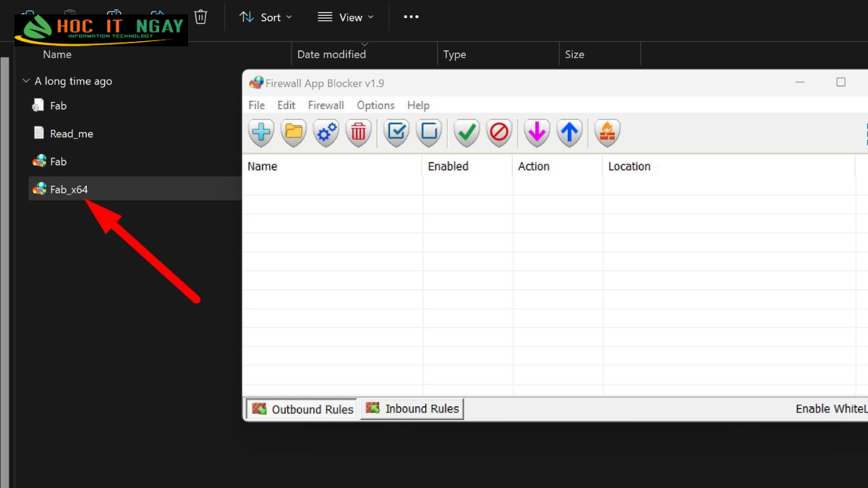The width and height of the screenshot is (868, 488).
Task: Click the Delete trash icon in File Explorer
Action: coord(200,17)
